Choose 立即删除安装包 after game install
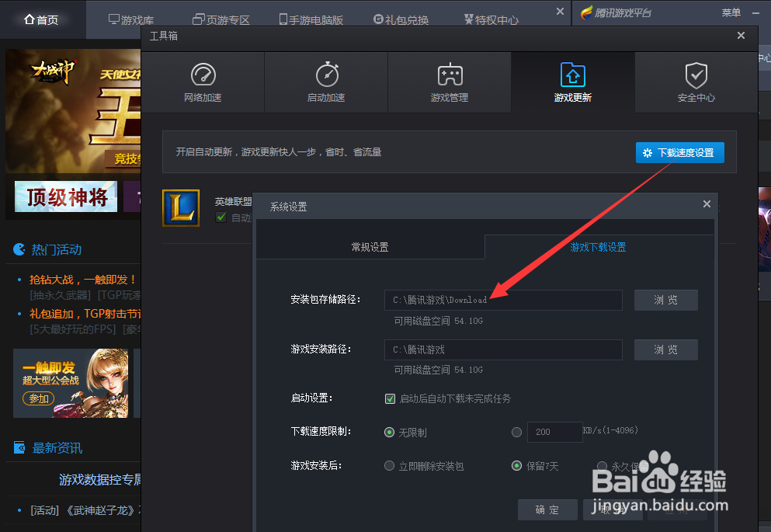This screenshot has width=771, height=532. [x=389, y=465]
